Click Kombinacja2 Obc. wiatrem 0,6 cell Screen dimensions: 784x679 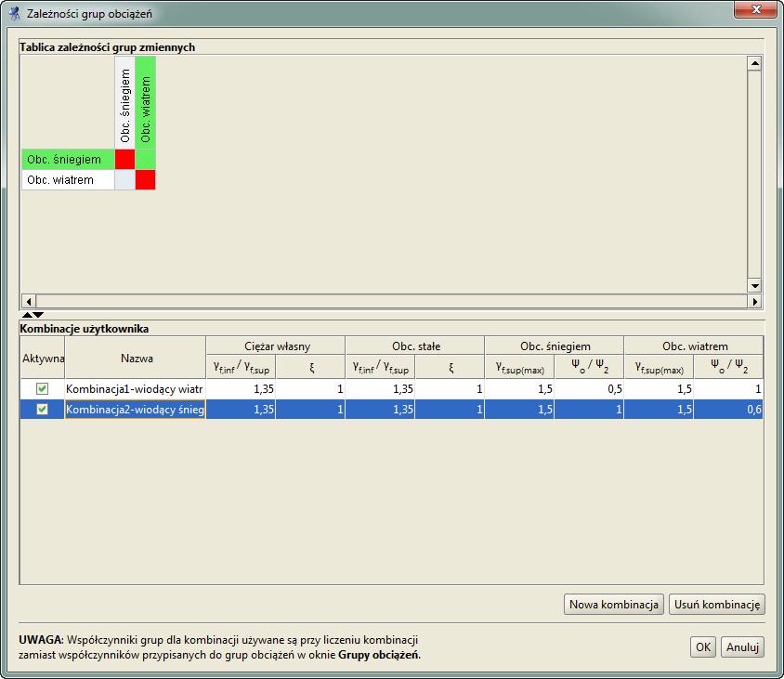click(728, 409)
